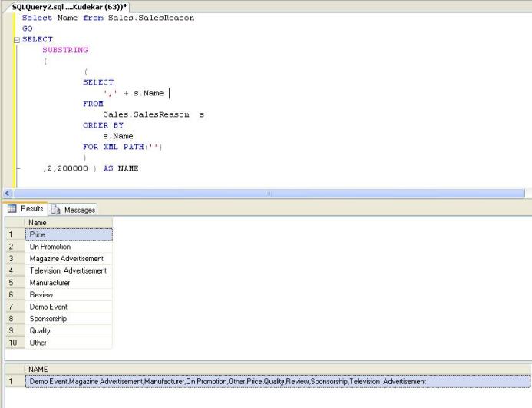532x408 pixels.
Task: Click the horizontal scrollbar left arrow
Action: click(x=7, y=194)
